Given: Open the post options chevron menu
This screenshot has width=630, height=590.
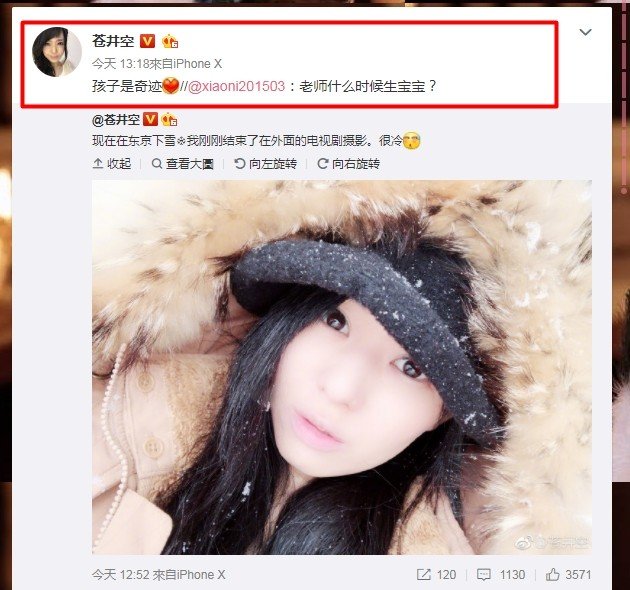Looking at the screenshot, I should (x=585, y=32).
